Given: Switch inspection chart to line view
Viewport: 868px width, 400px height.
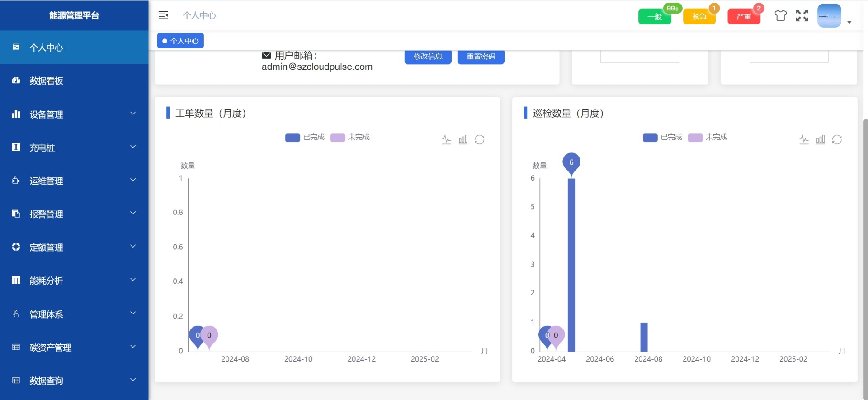Looking at the screenshot, I should 804,139.
